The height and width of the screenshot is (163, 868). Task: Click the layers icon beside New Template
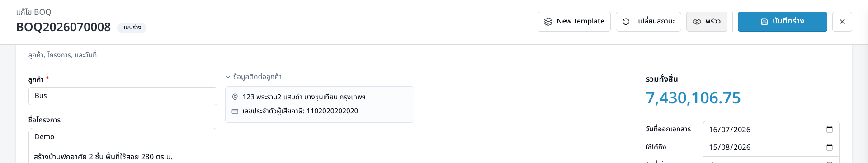coord(548,22)
